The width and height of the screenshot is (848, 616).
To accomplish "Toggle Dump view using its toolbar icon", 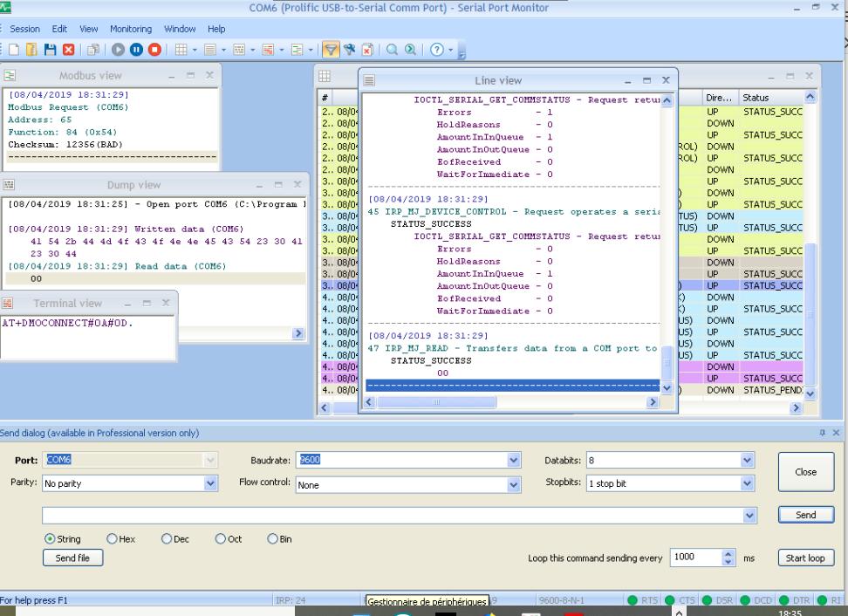I will tap(239, 50).
